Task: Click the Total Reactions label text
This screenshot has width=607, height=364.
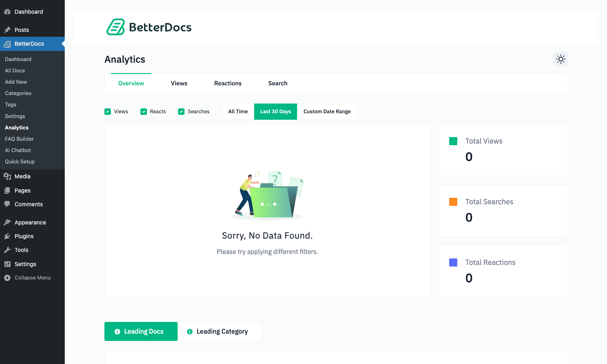Action: click(490, 262)
